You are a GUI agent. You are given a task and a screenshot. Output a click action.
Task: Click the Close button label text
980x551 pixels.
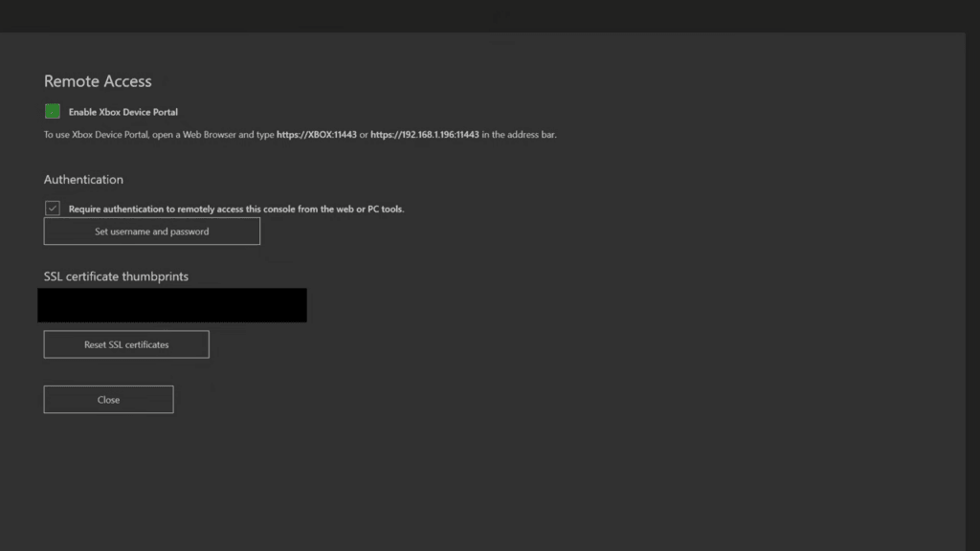pyautogui.click(x=108, y=399)
